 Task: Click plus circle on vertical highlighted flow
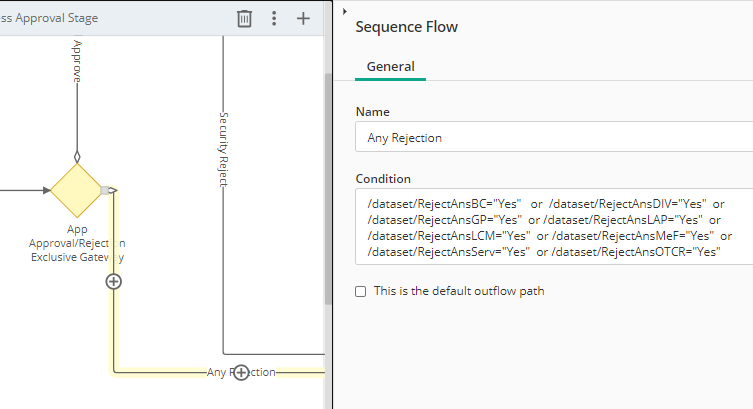tap(114, 282)
